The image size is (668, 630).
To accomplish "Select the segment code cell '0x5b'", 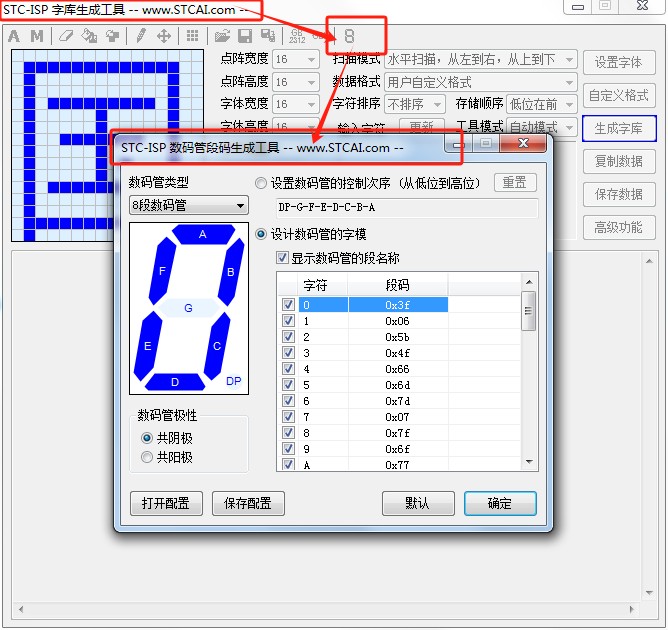I will pyautogui.click(x=398, y=337).
